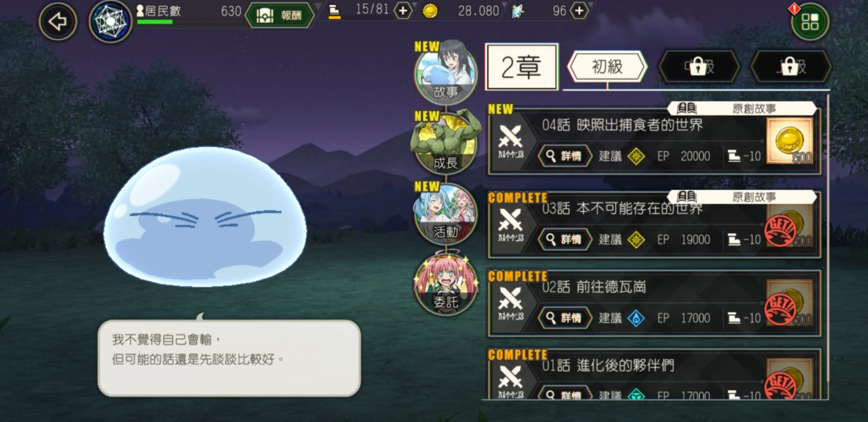Open the grid menu icon

tap(810, 22)
